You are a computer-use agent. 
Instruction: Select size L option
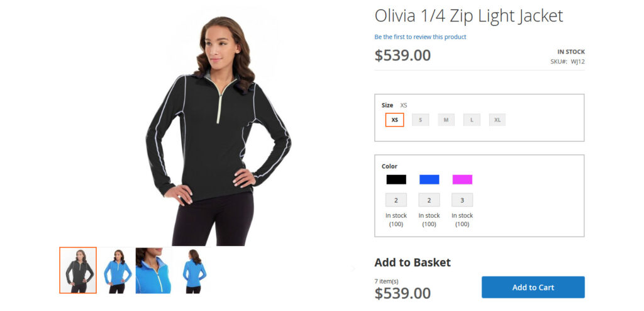(472, 120)
